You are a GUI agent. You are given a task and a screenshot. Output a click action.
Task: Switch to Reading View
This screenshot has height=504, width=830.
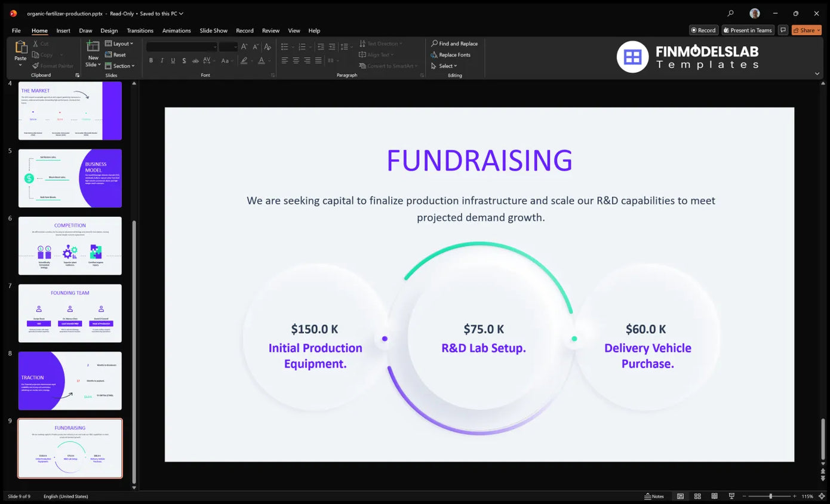pos(714,496)
